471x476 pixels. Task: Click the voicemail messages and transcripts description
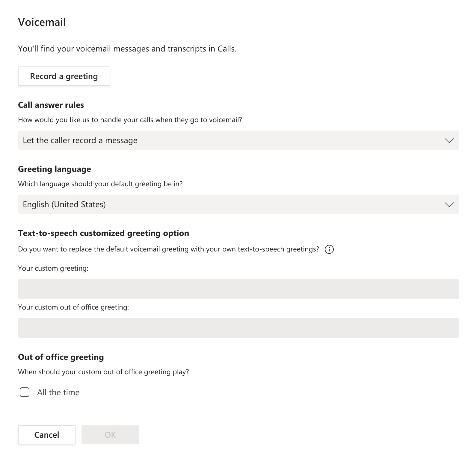[127, 49]
